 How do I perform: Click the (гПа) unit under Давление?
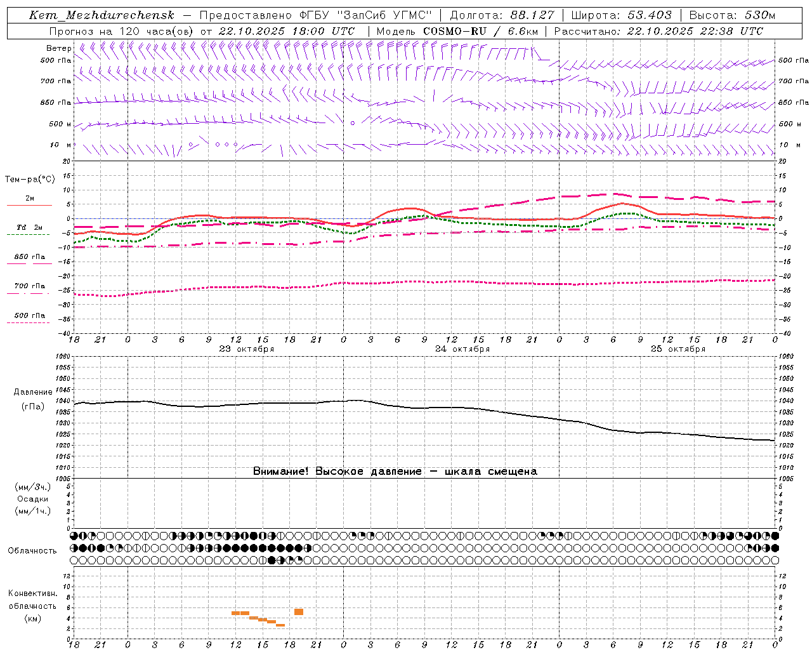[32, 407]
